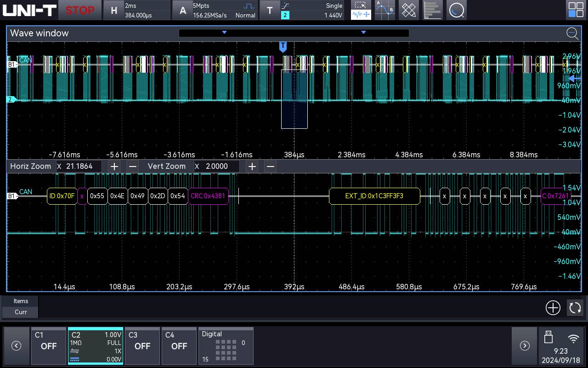Screen dimensions: 588x368
Task: Enable channel C4
Action: (x=179, y=345)
